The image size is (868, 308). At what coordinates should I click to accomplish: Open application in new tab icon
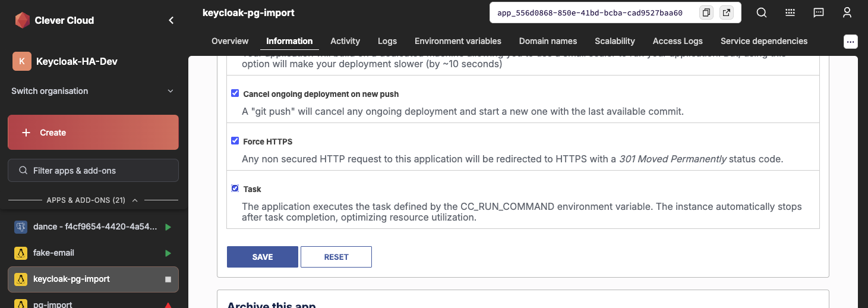[726, 12]
